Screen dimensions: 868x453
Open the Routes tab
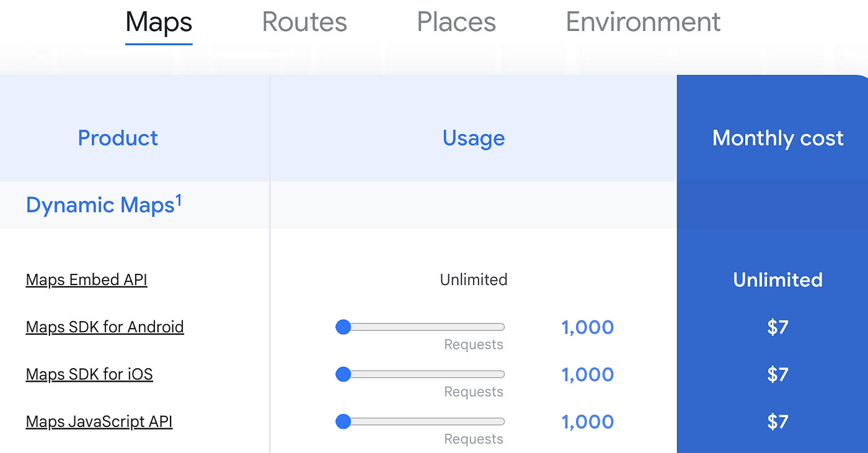(x=304, y=23)
